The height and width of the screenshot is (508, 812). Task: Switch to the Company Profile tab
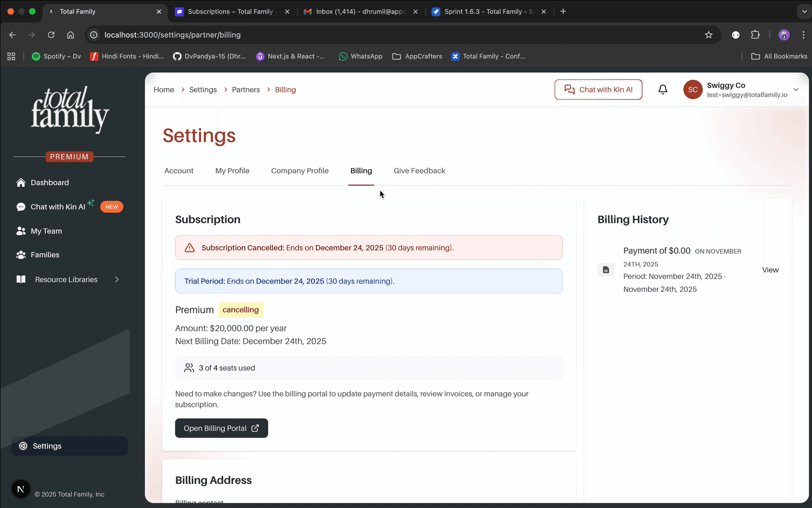(x=300, y=170)
